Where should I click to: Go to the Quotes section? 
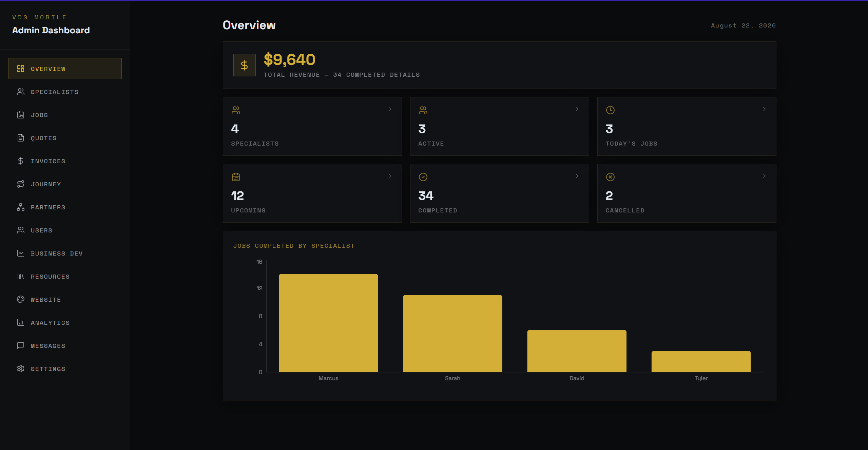tap(65, 138)
